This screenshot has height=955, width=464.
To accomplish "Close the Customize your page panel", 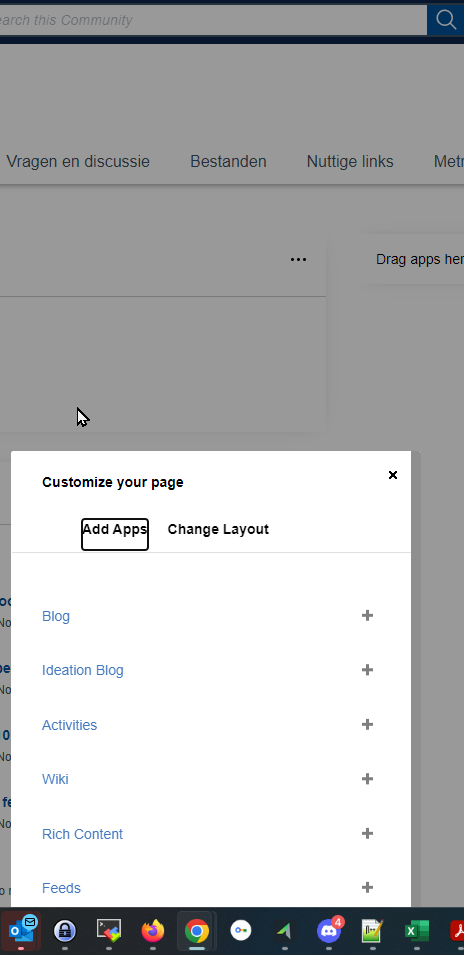I will click(x=393, y=475).
